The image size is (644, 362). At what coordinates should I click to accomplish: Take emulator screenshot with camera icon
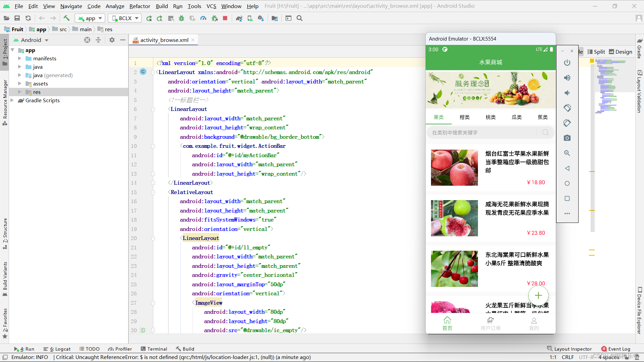pos(567,138)
